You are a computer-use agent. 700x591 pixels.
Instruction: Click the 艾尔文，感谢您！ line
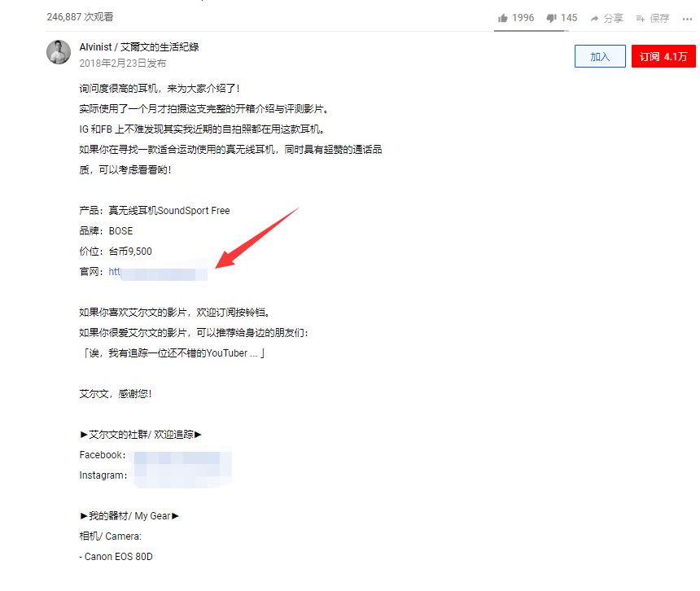(116, 394)
